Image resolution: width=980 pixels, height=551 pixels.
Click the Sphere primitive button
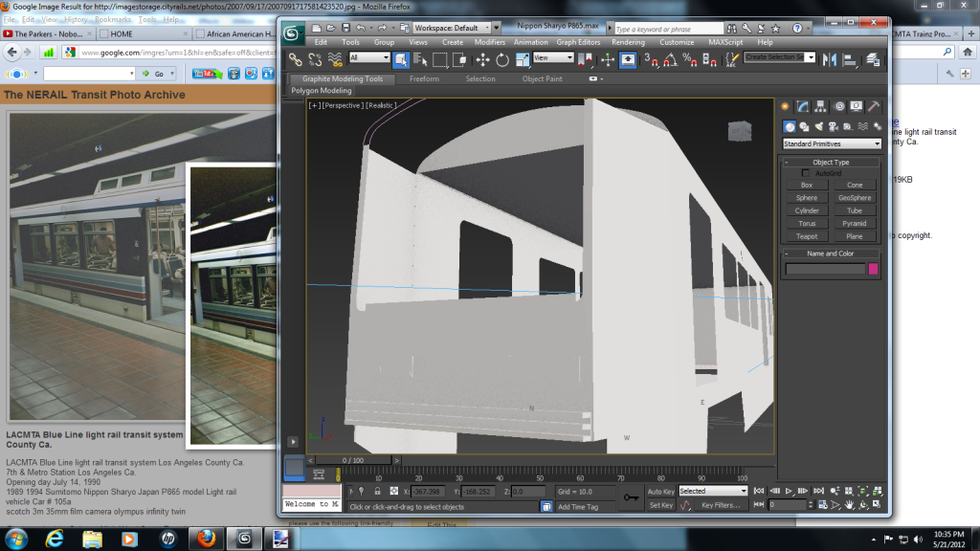[x=806, y=197]
